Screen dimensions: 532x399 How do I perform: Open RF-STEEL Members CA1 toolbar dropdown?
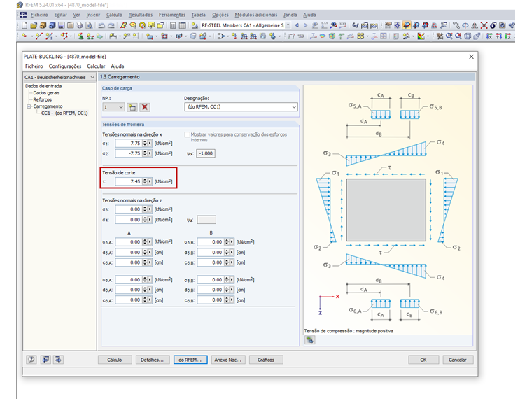pos(288,25)
